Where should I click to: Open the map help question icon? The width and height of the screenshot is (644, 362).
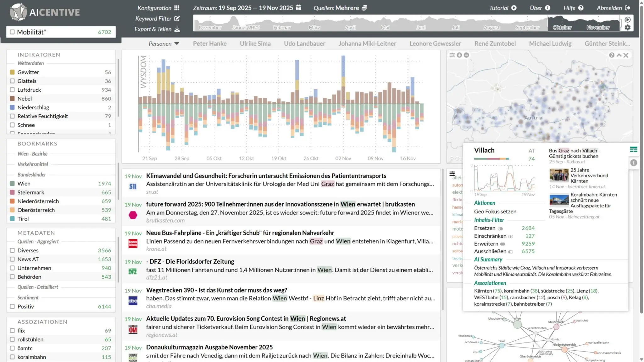click(x=611, y=55)
